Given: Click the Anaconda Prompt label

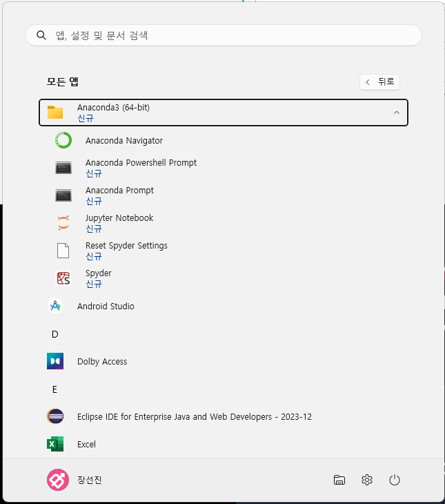Looking at the screenshot, I should coord(119,191).
